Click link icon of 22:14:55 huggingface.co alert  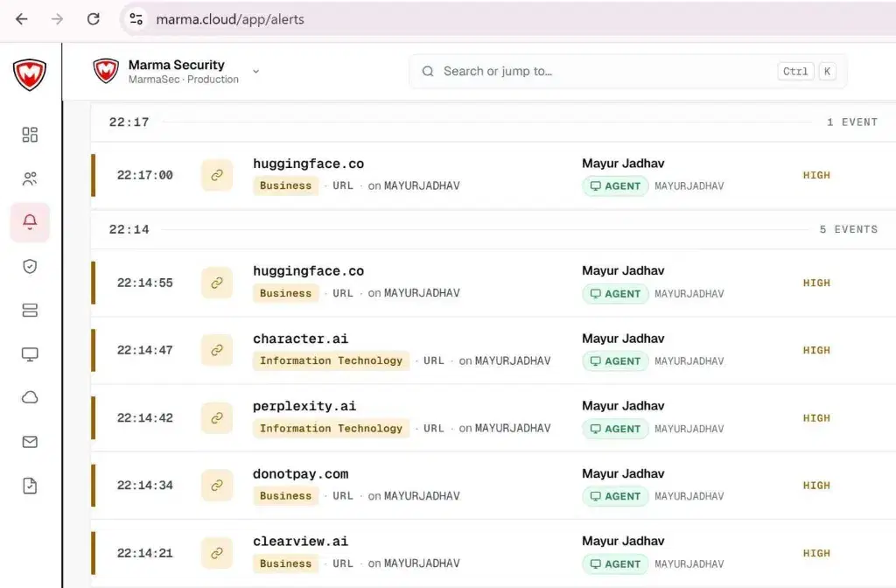pyautogui.click(x=217, y=283)
